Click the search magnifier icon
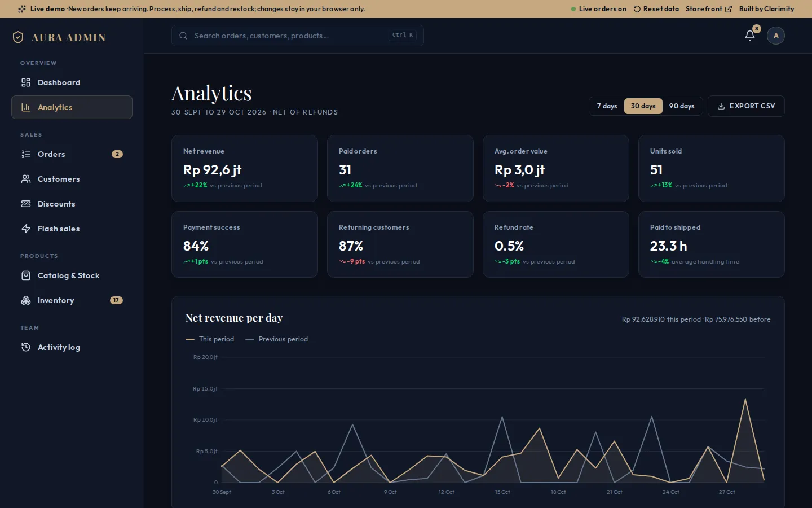 pyautogui.click(x=183, y=36)
